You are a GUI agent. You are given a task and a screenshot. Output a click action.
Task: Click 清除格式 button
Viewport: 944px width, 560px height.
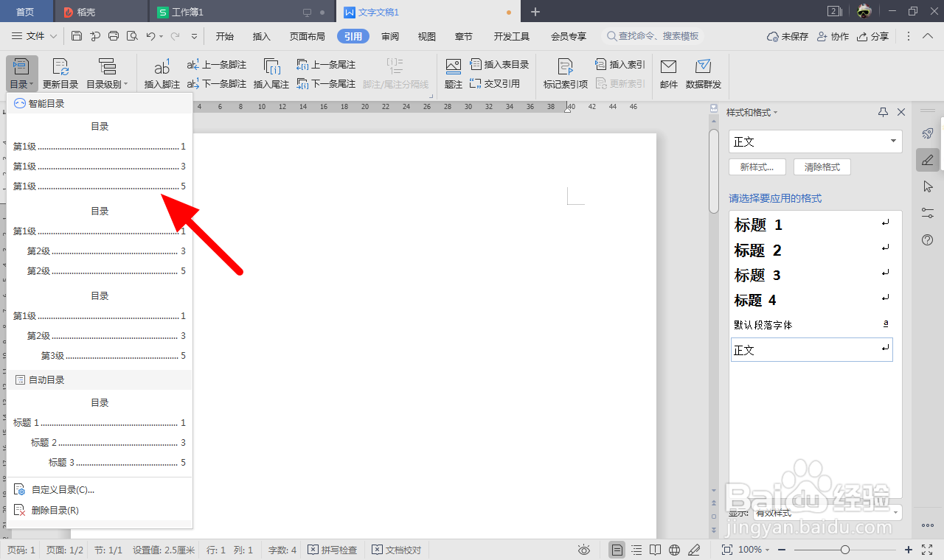822,167
